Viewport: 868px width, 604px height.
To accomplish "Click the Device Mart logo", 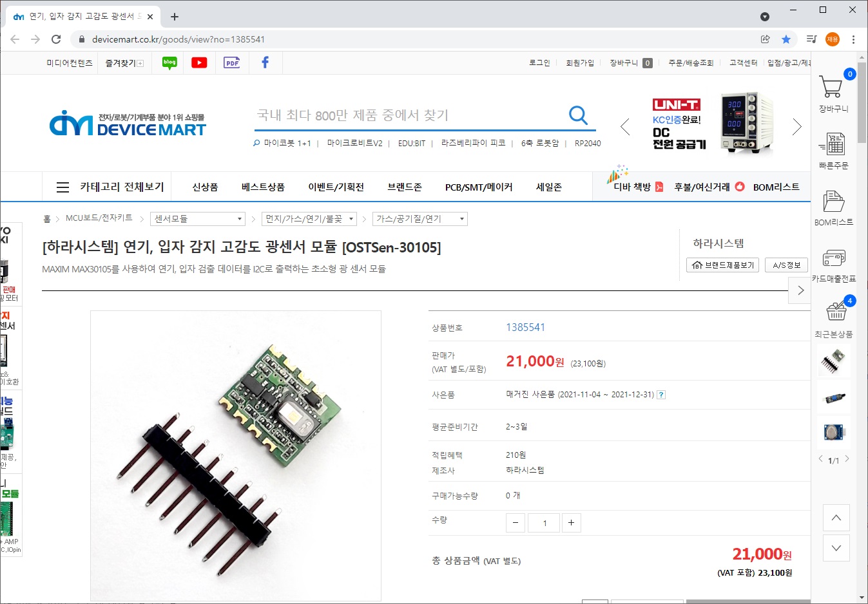I will pyautogui.click(x=128, y=123).
